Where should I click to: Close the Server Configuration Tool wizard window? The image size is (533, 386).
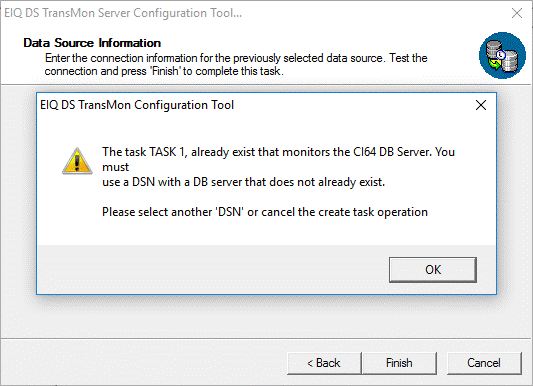tap(517, 13)
